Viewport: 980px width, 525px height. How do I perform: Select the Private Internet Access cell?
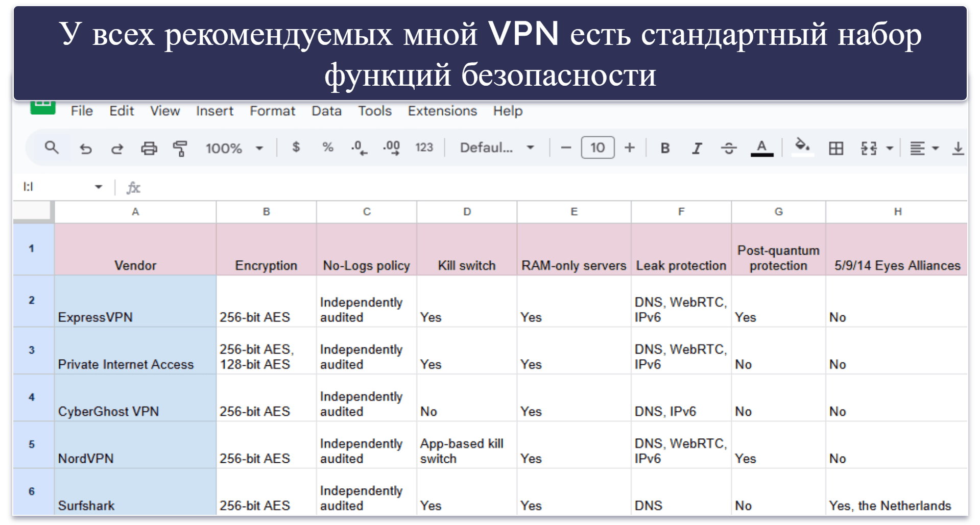[135, 351]
